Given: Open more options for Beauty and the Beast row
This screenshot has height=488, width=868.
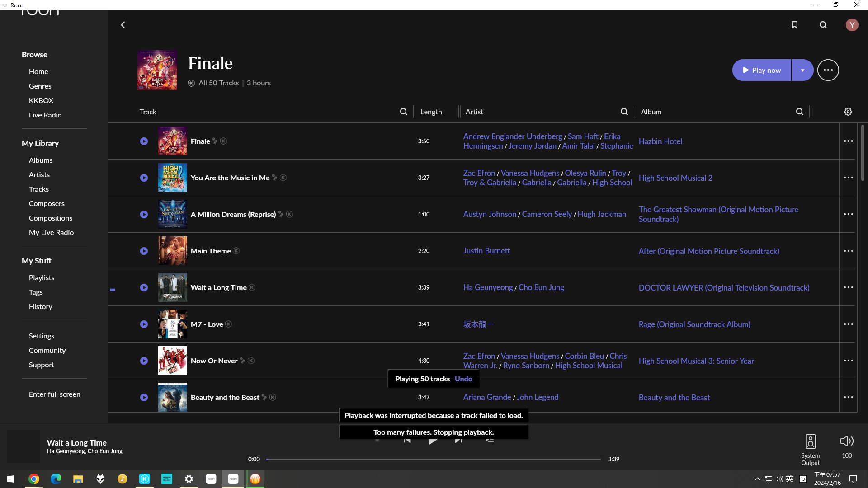Looking at the screenshot, I should [848, 397].
